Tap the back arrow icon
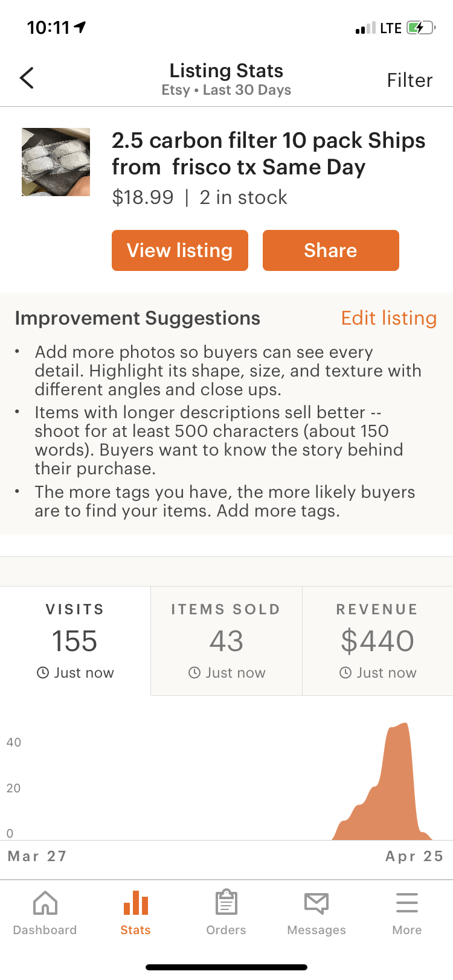This screenshot has height=980, width=453. [x=27, y=78]
